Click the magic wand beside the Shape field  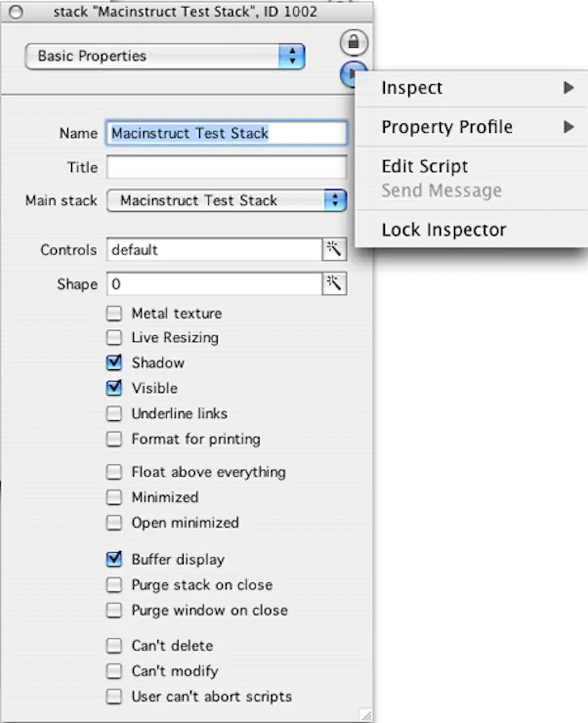point(335,284)
